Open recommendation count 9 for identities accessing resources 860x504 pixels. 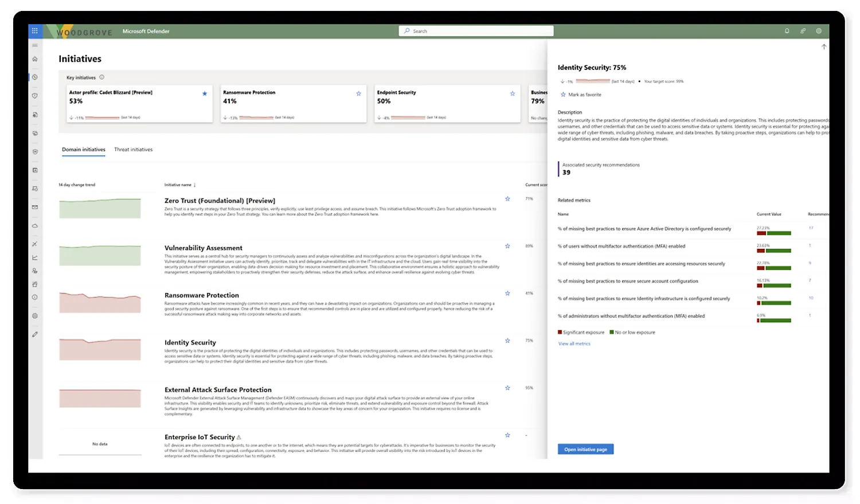coord(810,263)
